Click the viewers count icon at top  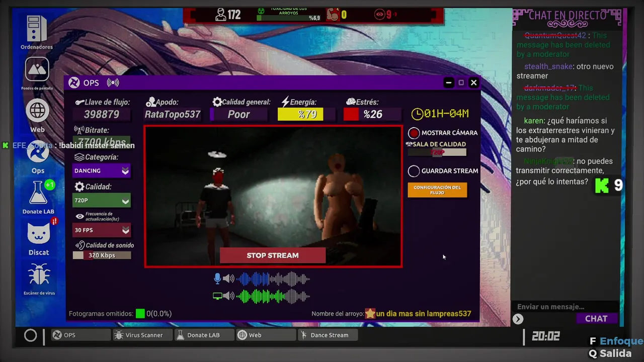(x=220, y=15)
